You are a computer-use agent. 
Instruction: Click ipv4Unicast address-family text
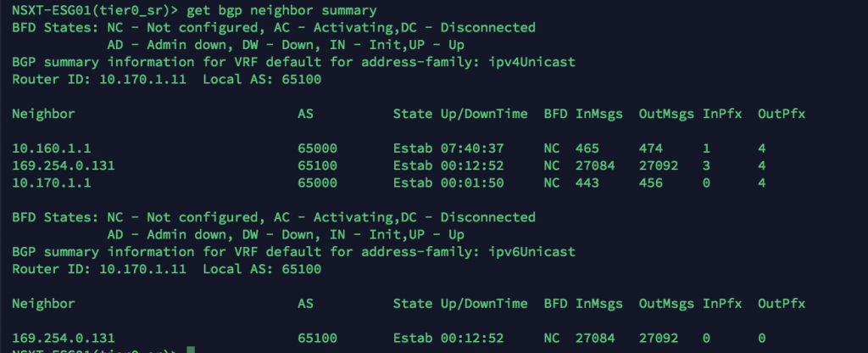click(532, 62)
